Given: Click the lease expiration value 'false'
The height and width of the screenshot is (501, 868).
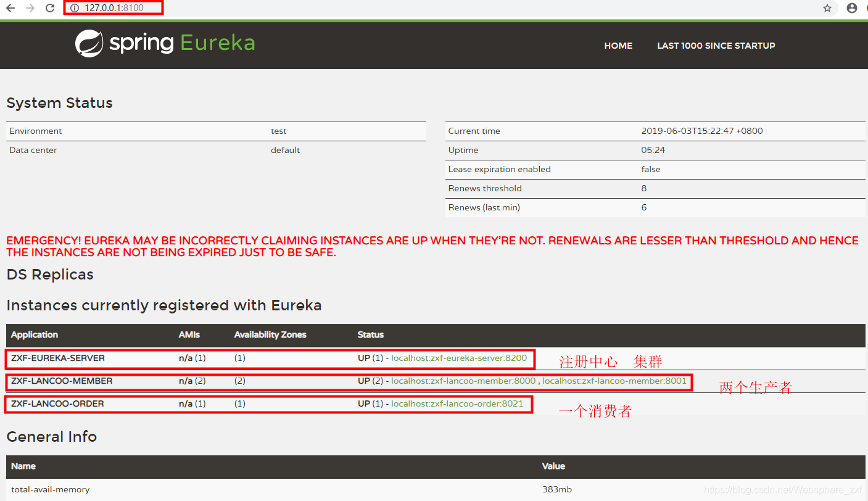Looking at the screenshot, I should coord(651,169).
